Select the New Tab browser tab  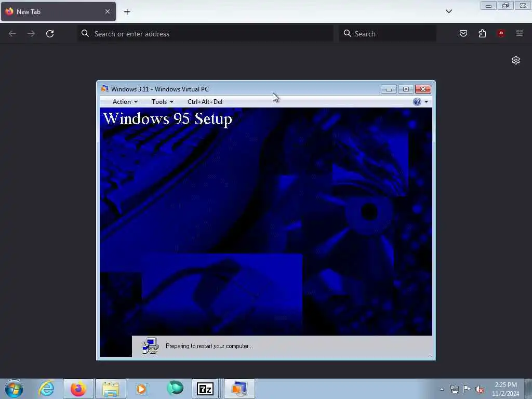58,11
